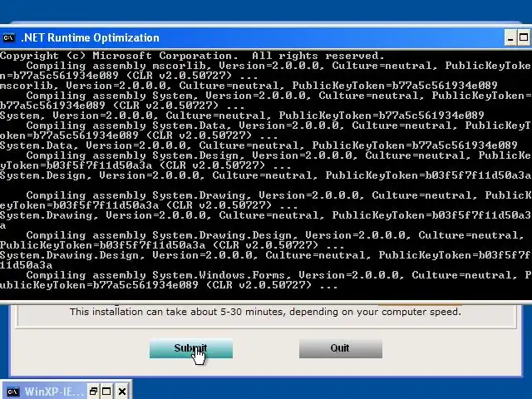The height and width of the screenshot is (399, 532).
Task: Restore the minimized WinXP-IE window
Action: (x=93, y=392)
